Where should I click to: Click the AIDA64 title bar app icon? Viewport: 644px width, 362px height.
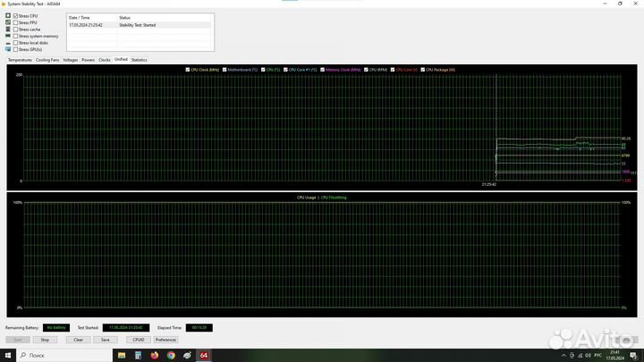(x=4, y=4)
